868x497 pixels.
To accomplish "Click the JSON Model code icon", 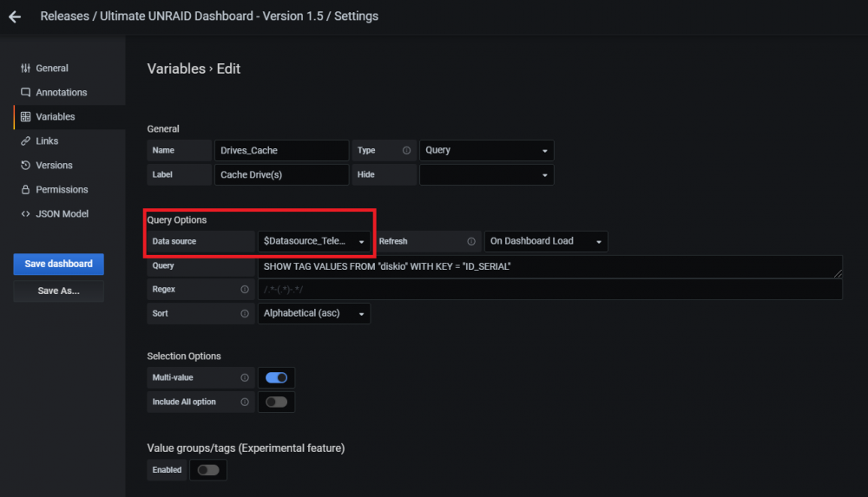I will 25,213.
